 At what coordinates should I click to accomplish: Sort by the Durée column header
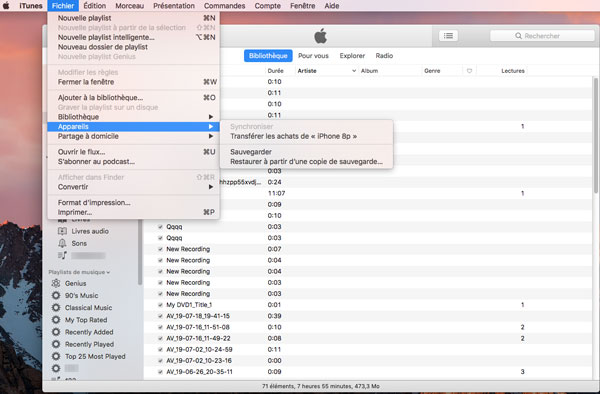click(276, 71)
